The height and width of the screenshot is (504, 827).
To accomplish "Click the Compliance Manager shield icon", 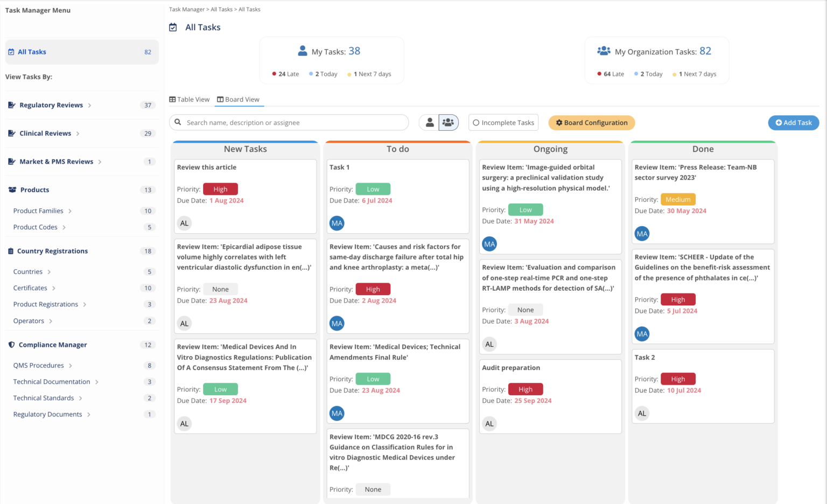I will 12,345.
